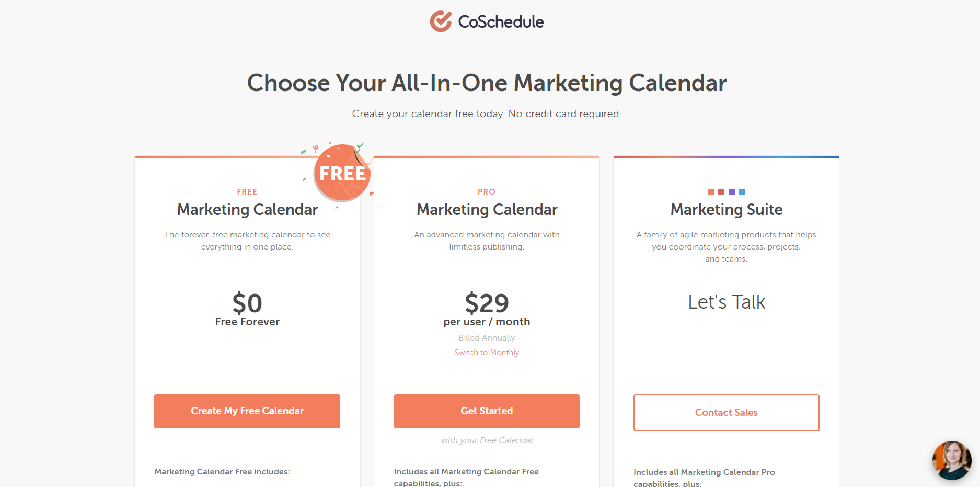
Task: Switch billing to Monthly for the Pro plan
Action: point(487,352)
